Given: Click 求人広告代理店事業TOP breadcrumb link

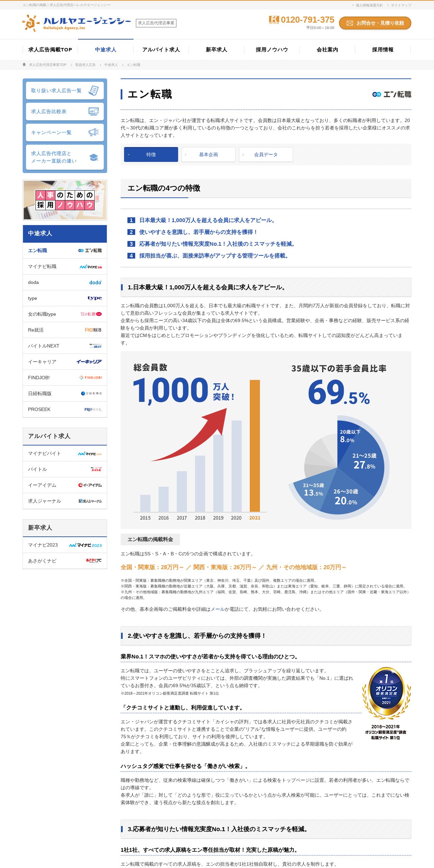Looking at the screenshot, I should tap(48, 65).
